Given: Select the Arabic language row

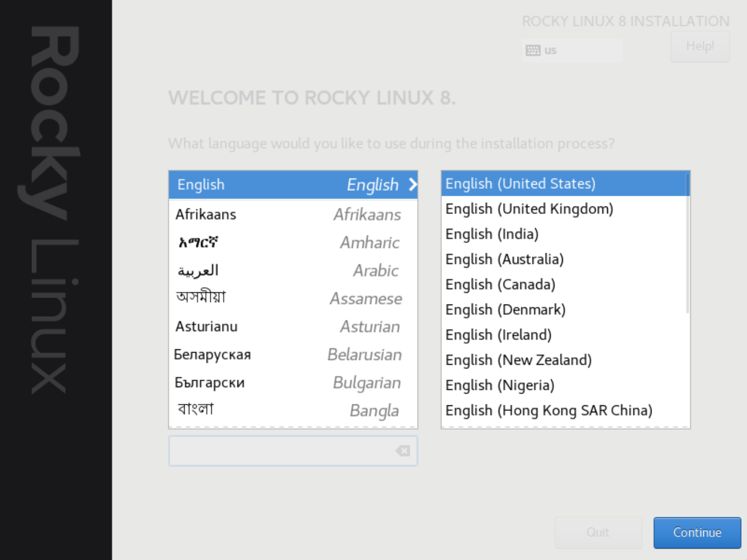Looking at the screenshot, I should (293, 270).
